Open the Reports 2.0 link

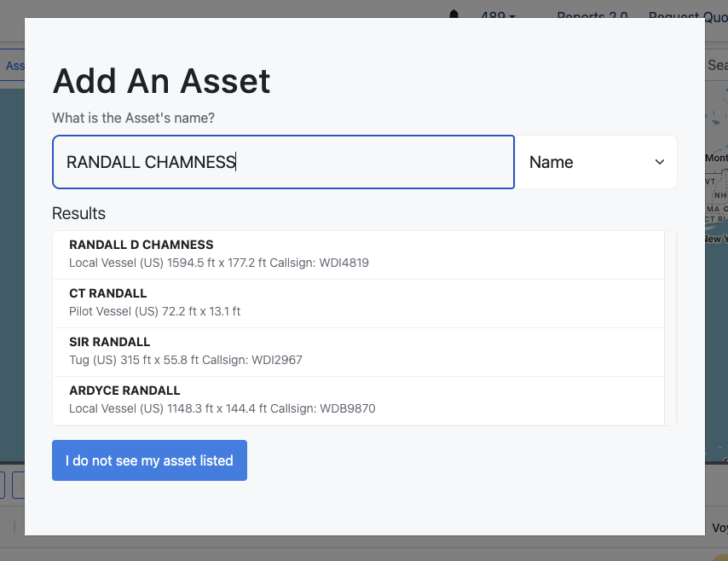[592, 16]
